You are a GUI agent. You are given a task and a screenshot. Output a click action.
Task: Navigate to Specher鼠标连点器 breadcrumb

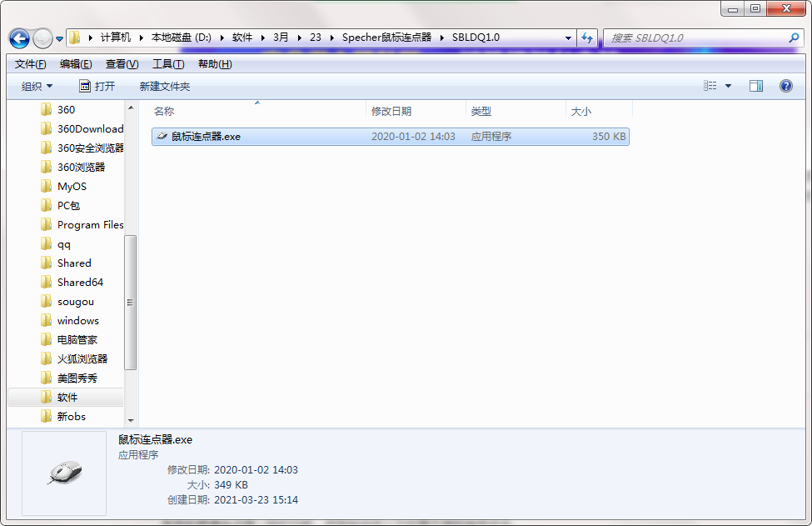[x=386, y=38]
